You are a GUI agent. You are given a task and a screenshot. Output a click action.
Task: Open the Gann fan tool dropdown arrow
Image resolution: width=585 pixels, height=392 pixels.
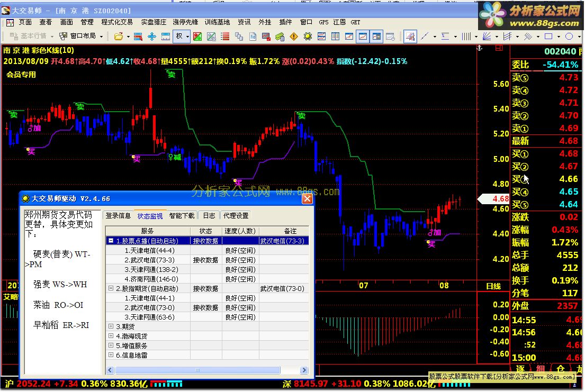(x=497, y=37)
